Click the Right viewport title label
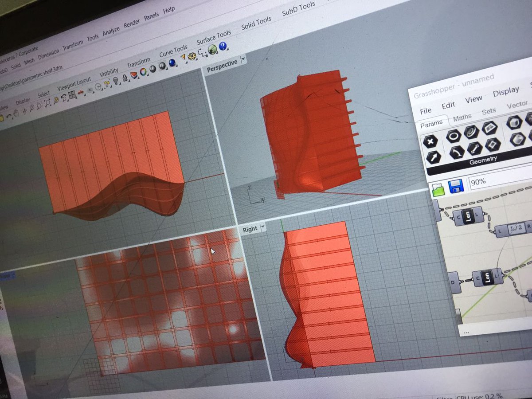This screenshot has height=399, width=532. coord(250,229)
